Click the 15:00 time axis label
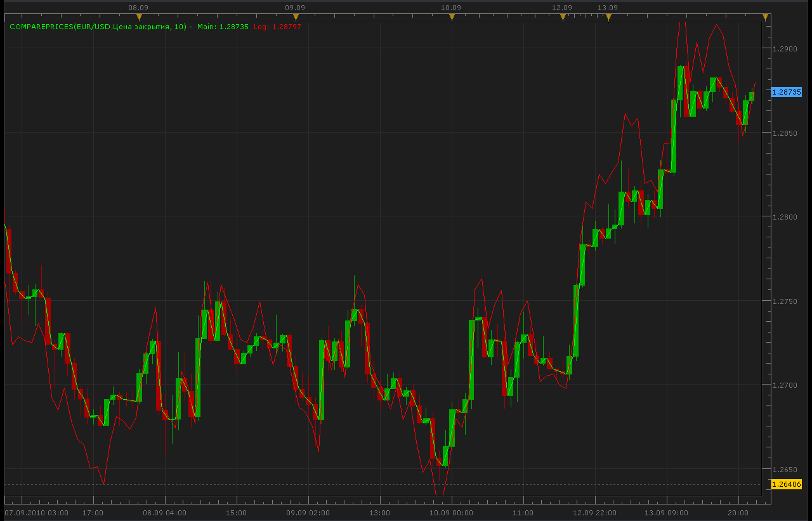Image resolution: width=812 pixels, height=521 pixels. (x=236, y=512)
